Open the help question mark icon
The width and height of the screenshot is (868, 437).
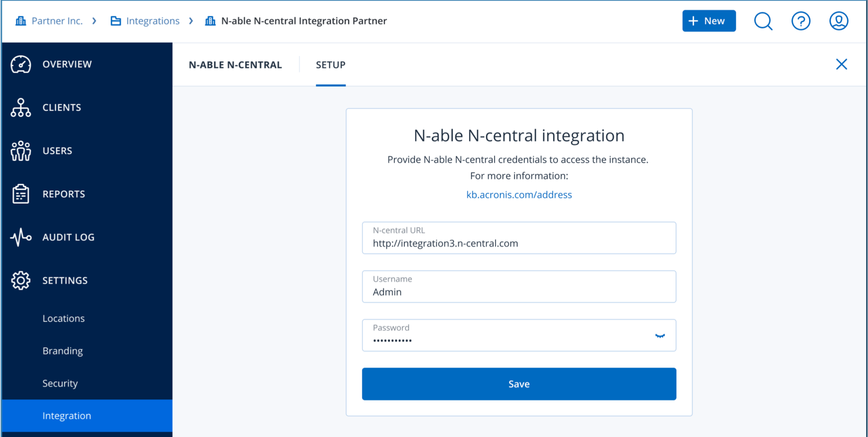[x=800, y=21]
